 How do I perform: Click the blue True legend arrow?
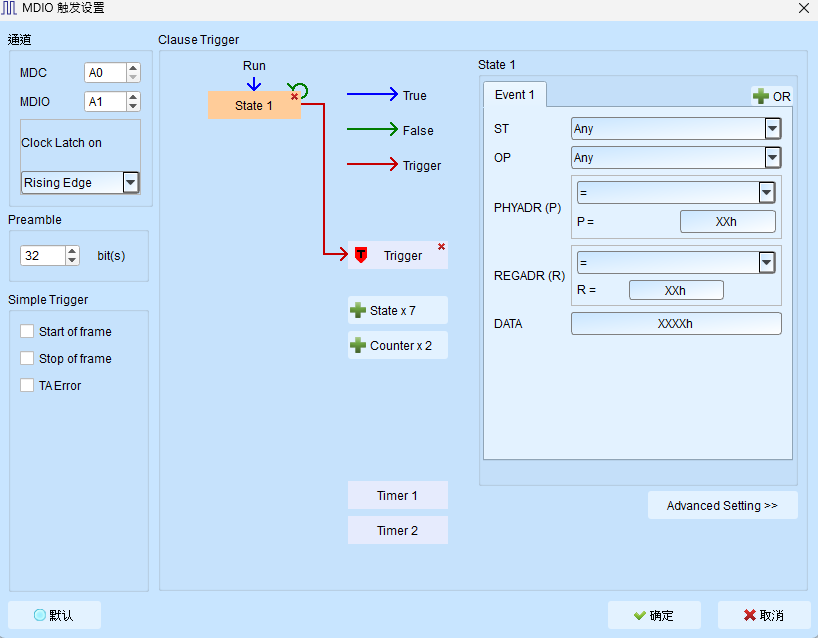[372, 94]
